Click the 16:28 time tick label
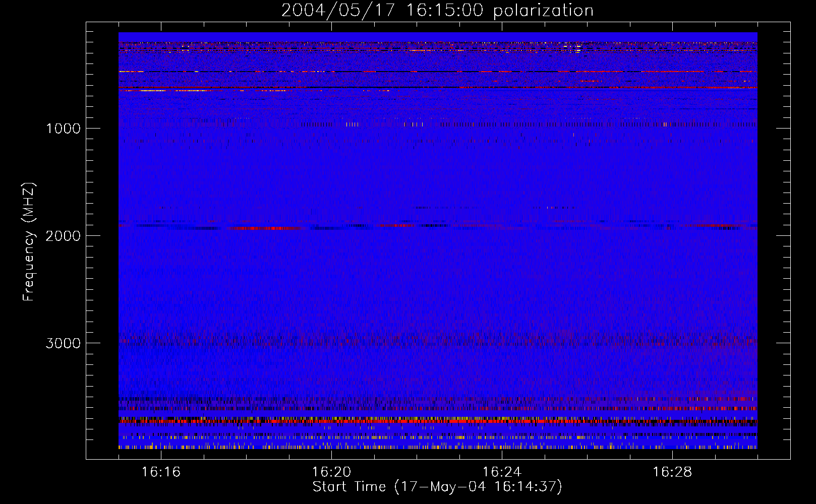The height and width of the screenshot is (504, 816). pos(672,472)
